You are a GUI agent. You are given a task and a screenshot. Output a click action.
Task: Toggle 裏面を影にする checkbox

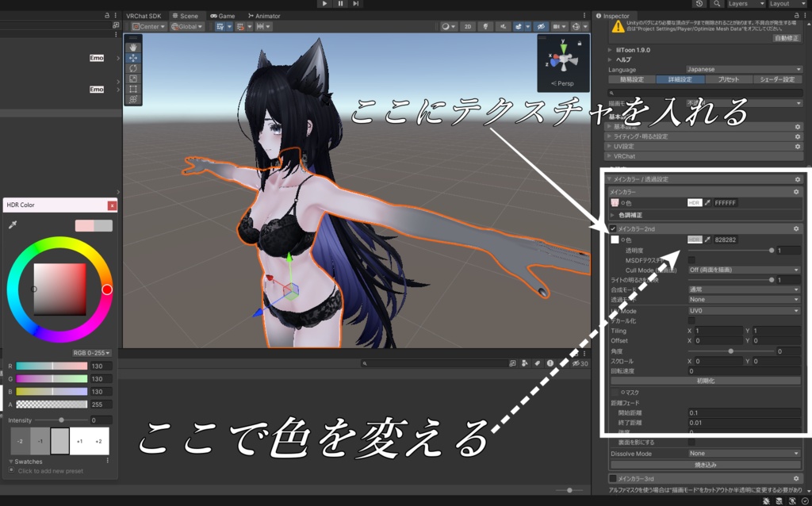click(x=691, y=443)
